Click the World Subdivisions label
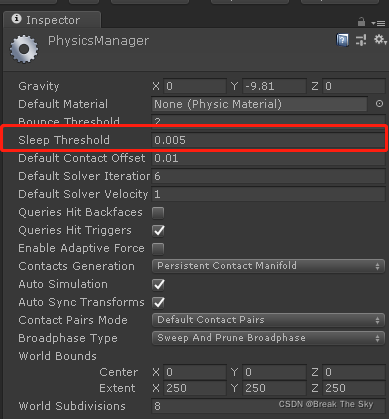Image resolution: width=389 pixels, height=419 pixels. 72,406
